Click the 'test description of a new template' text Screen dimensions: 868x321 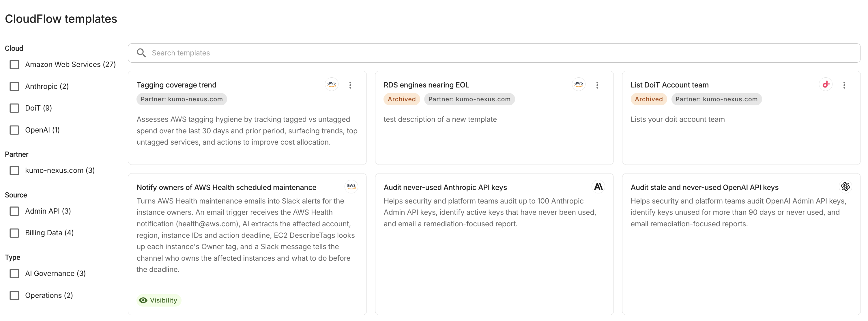pyautogui.click(x=440, y=119)
